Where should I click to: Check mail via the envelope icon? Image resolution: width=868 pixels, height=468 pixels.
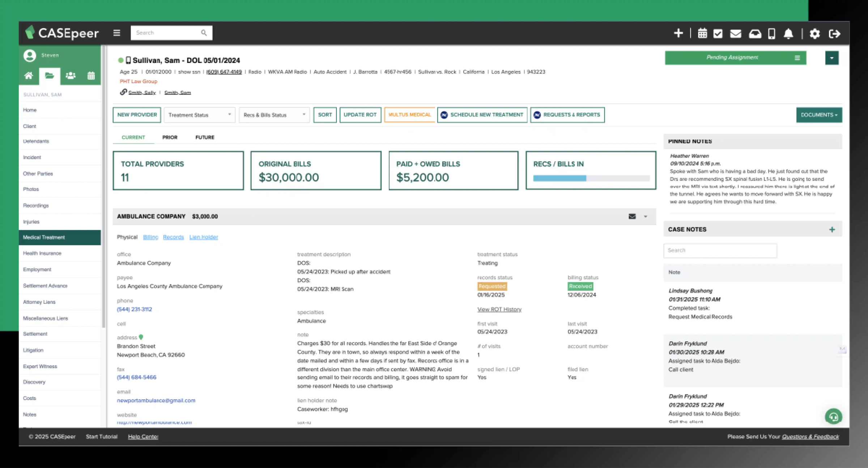point(735,33)
